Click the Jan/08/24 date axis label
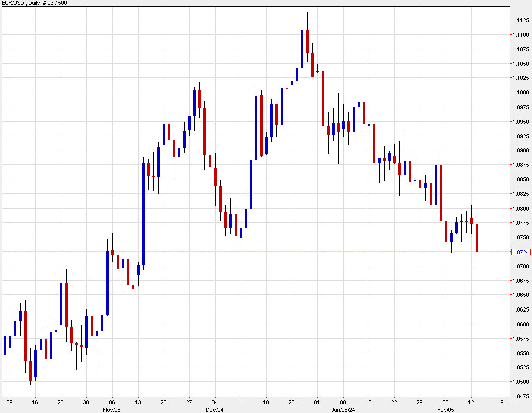Viewport: 532px width, 413px height. (344, 409)
